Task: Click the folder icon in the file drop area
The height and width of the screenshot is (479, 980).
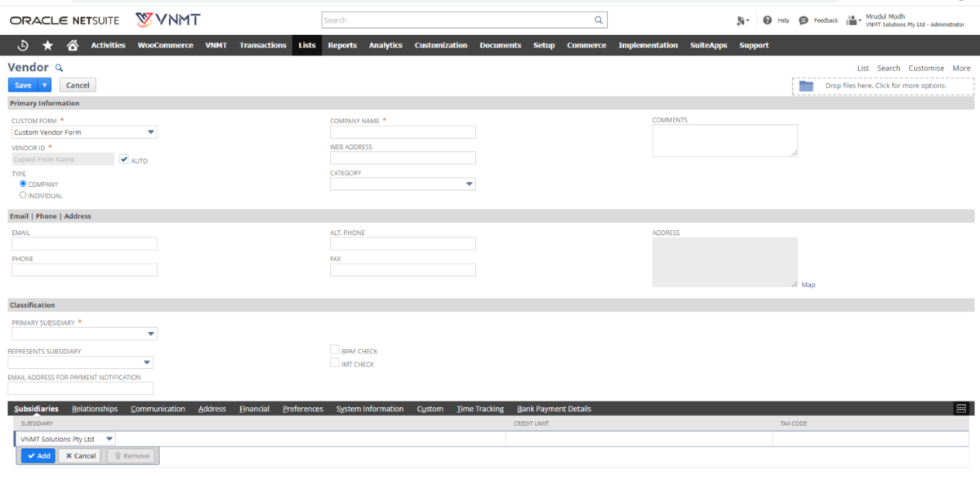Action: click(x=808, y=84)
